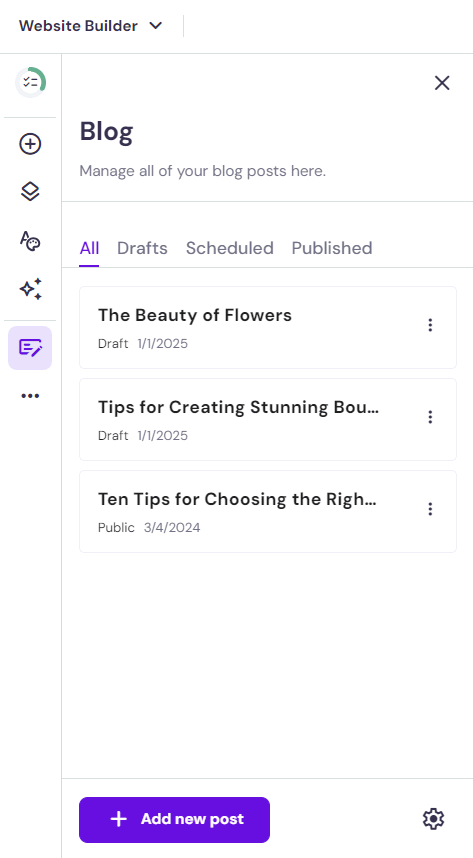
Task: Expand the Website Builder dropdown
Action: pyautogui.click(x=91, y=26)
